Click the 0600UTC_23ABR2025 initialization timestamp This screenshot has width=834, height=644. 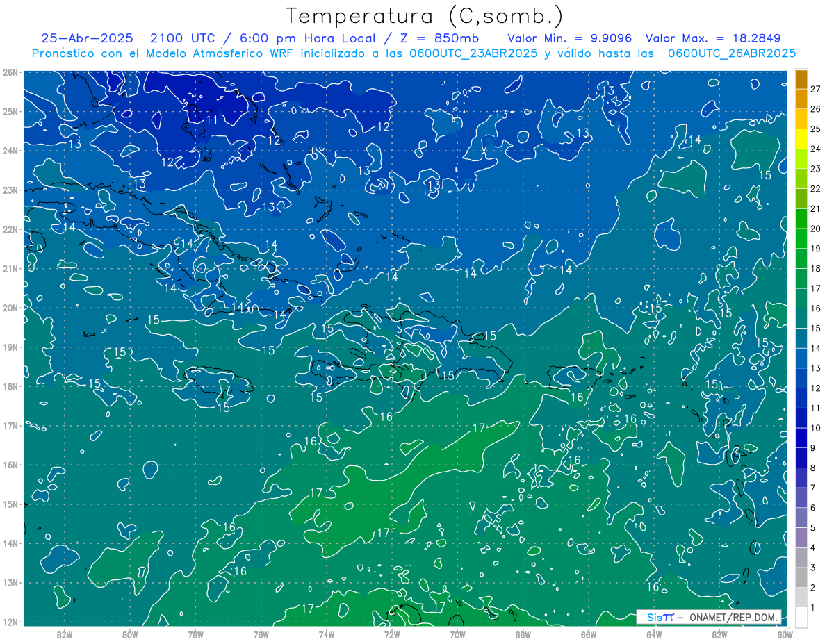click(473, 53)
